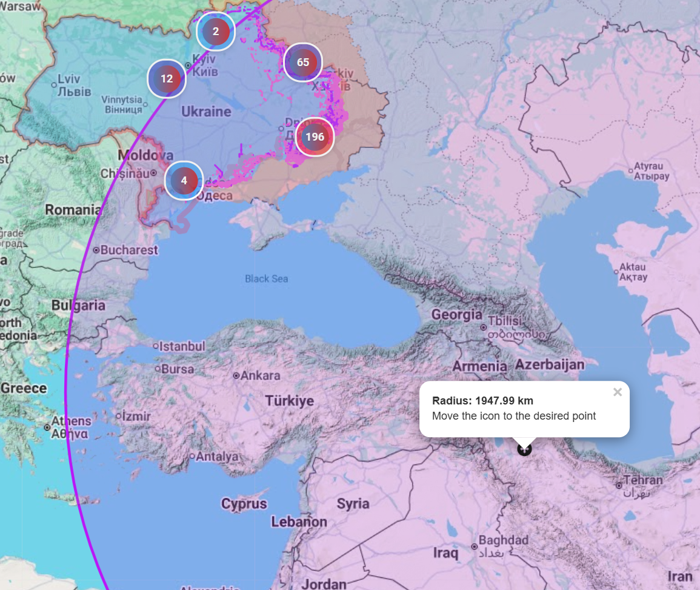Click the Azerbaijan country label

(550, 364)
